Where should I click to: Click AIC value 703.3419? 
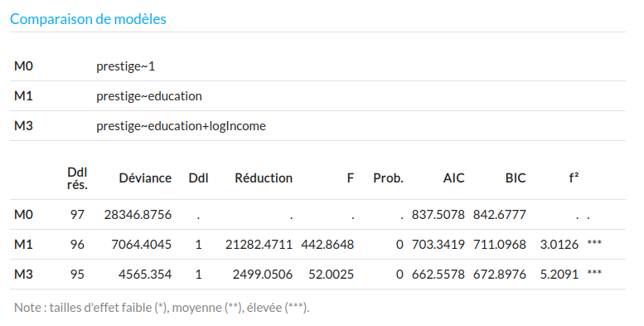(x=438, y=245)
